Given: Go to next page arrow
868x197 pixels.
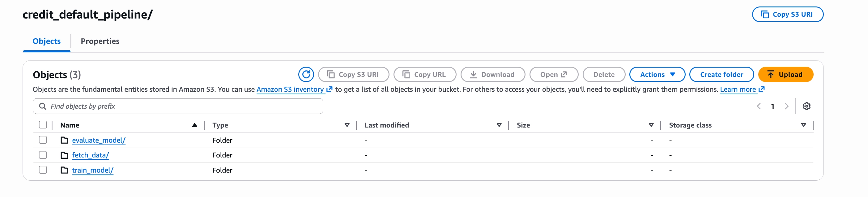Looking at the screenshot, I should click(786, 107).
